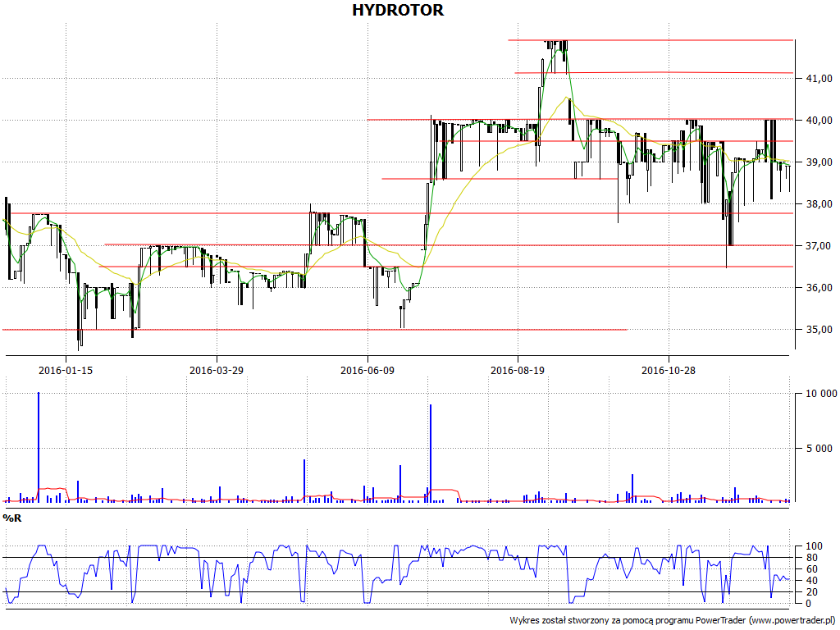
Task: Click the 80 level on %R axis
Action: pyautogui.click(x=811, y=558)
